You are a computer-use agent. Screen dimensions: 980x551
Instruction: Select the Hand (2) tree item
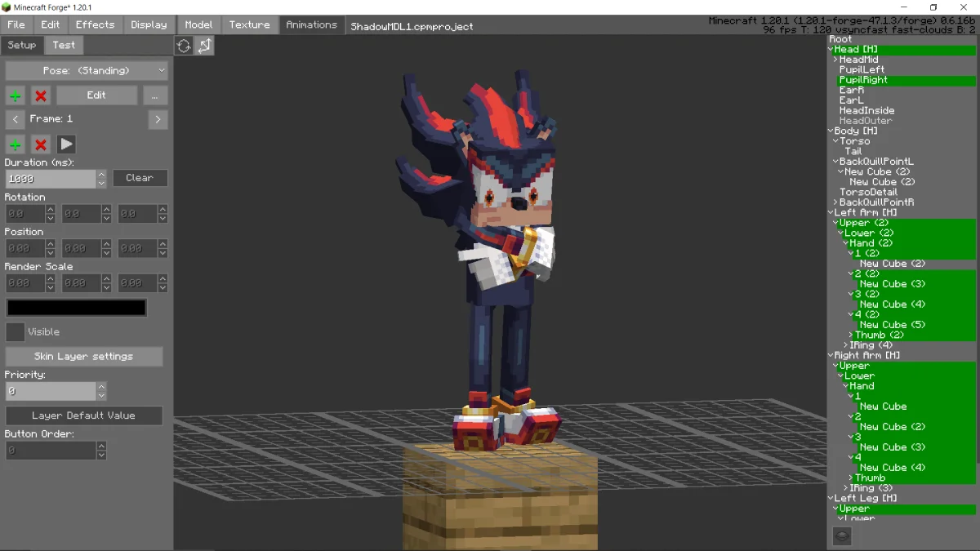coord(871,243)
